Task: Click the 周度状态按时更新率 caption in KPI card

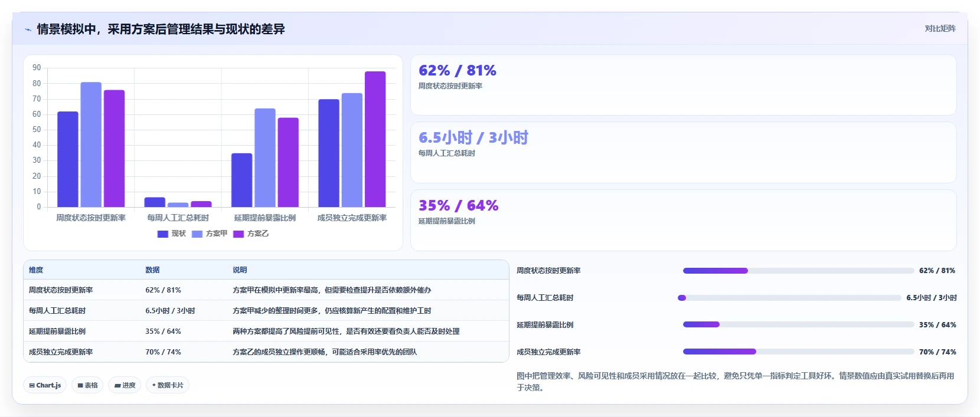Action: [x=450, y=86]
